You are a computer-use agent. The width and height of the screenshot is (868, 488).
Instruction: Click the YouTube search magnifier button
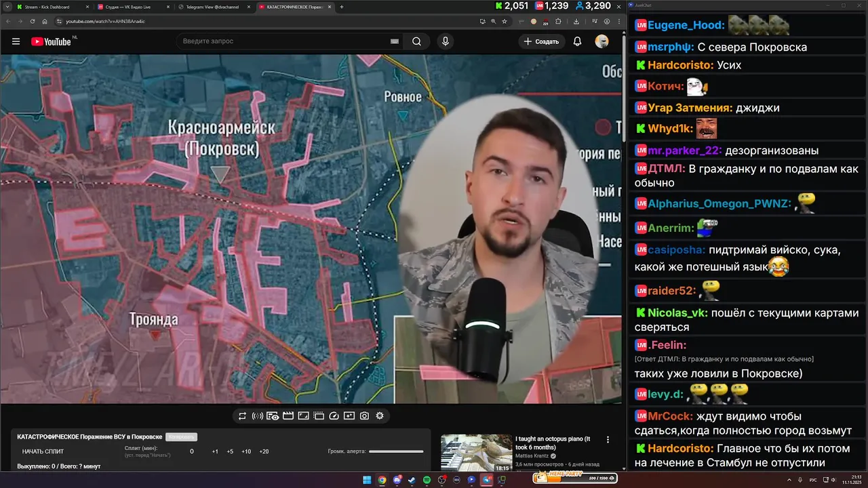click(x=416, y=41)
